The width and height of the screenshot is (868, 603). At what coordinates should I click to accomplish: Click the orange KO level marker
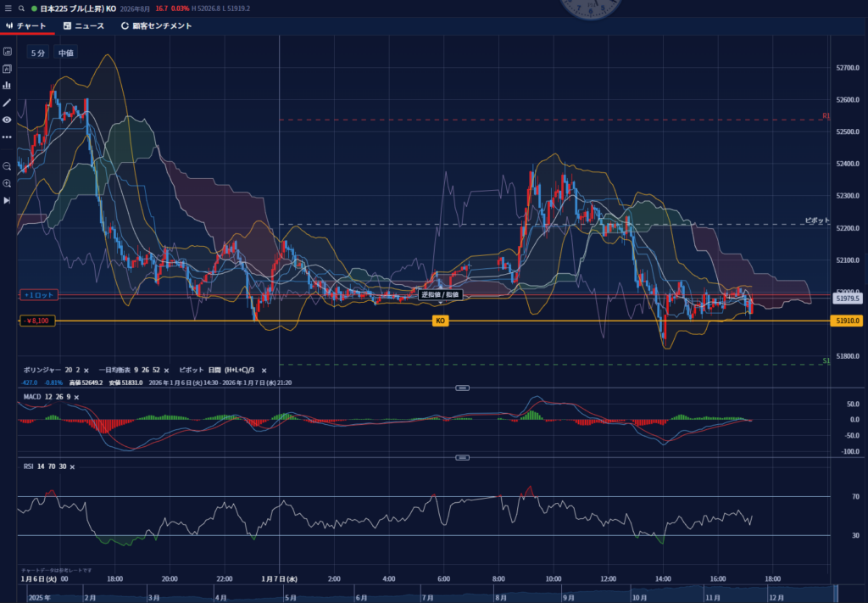tap(440, 321)
